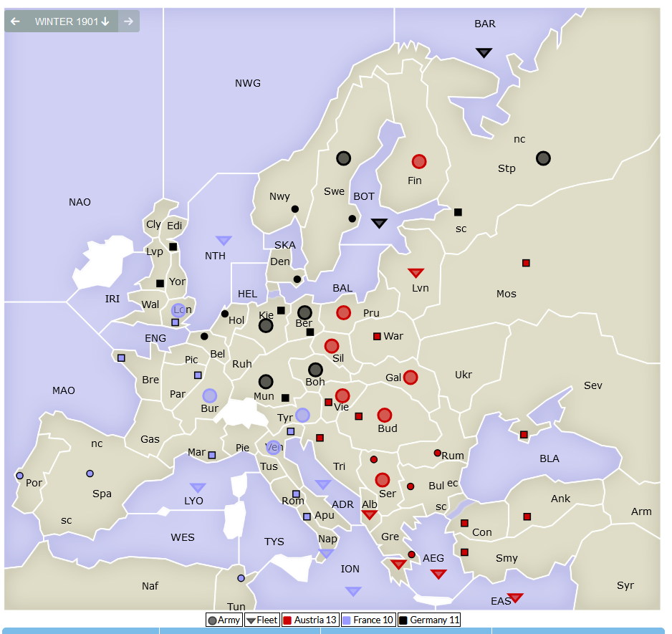The width and height of the screenshot is (672, 634).
Task: Select the German fleet in BOT
Action: point(379,224)
